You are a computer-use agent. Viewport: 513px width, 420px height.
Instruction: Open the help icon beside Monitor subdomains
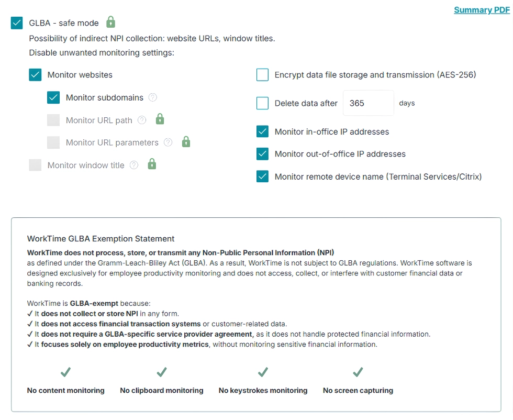point(152,97)
